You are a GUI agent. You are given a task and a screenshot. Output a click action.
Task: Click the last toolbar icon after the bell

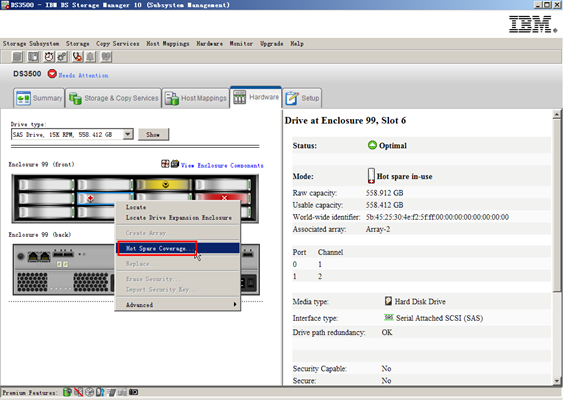(106, 57)
